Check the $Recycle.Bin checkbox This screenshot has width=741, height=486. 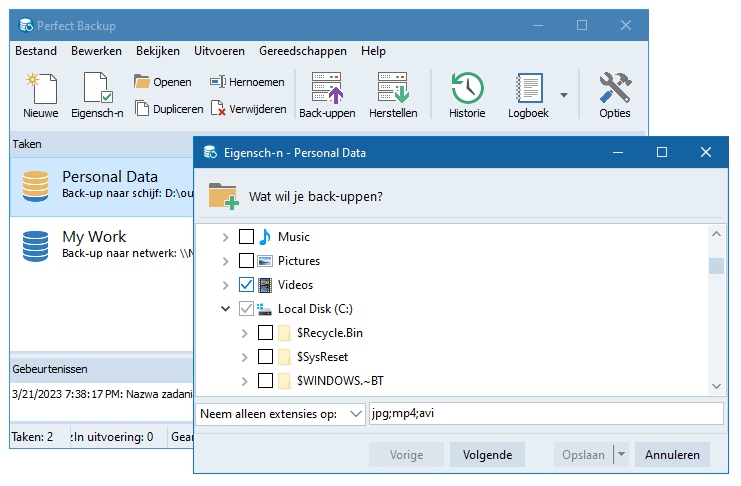265,333
